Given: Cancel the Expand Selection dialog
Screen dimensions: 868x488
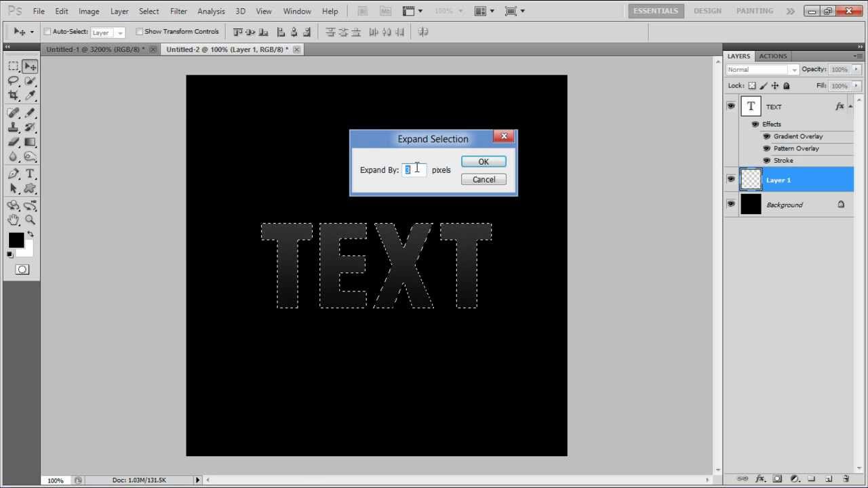Looking at the screenshot, I should tap(484, 180).
